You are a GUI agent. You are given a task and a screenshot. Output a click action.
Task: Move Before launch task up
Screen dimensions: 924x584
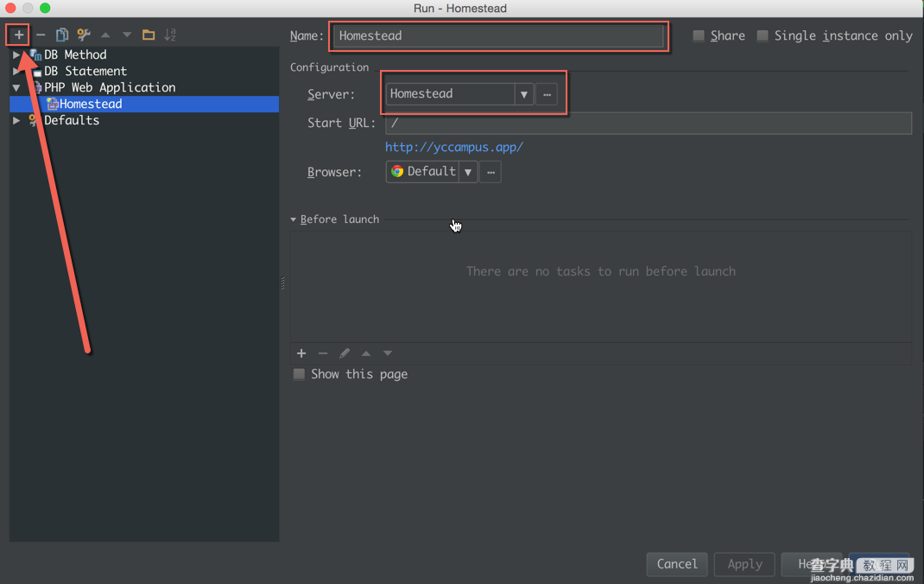[x=366, y=353]
